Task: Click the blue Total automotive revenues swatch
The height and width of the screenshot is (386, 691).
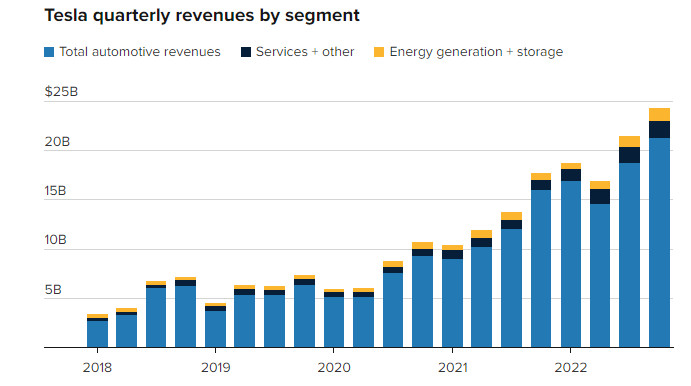Action: pyautogui.click(x=49, y=52)
